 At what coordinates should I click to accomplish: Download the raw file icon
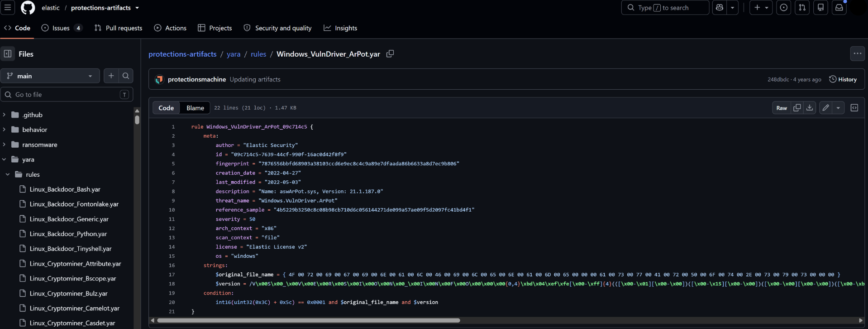click(x=810, y=108)
